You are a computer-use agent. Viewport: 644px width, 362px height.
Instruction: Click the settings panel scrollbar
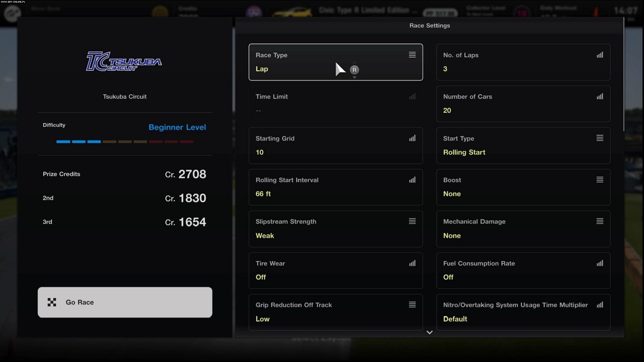(x=624, y=74)
